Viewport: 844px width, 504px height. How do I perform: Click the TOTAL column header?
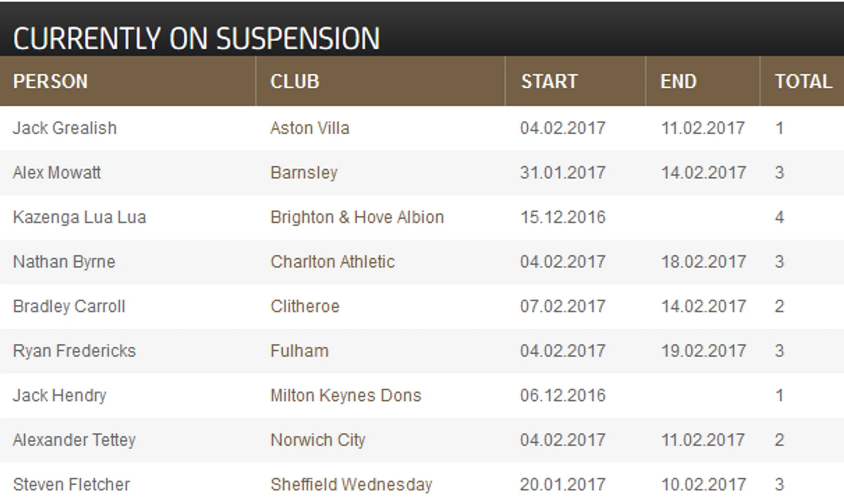(804, 81)
